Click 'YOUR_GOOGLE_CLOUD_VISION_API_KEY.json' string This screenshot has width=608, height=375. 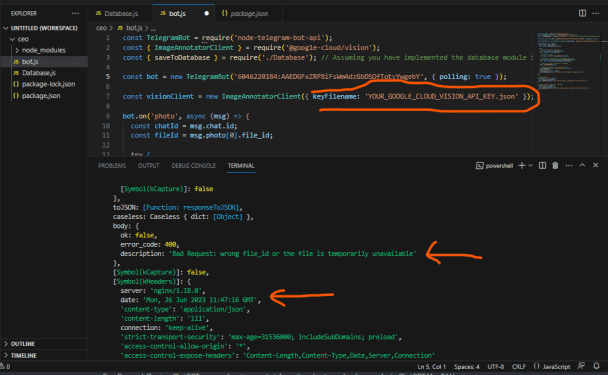[x=442, y=97]
